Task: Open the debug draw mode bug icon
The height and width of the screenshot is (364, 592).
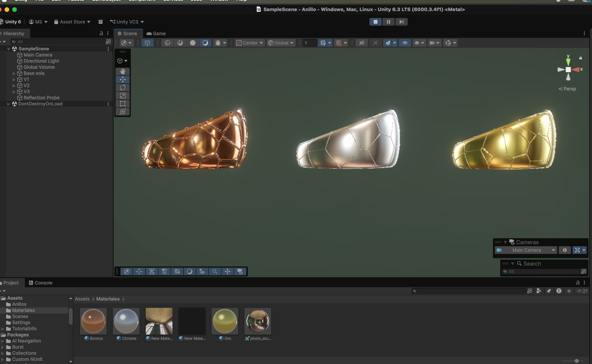Action: coord(218,43)
